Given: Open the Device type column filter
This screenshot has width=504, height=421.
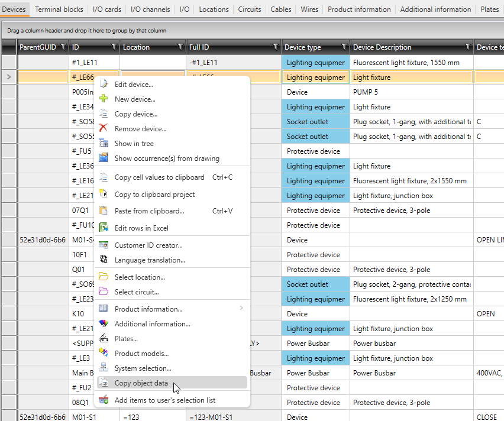Looking at the screenshot, I should pyautogui.click(x=344, y=47).
